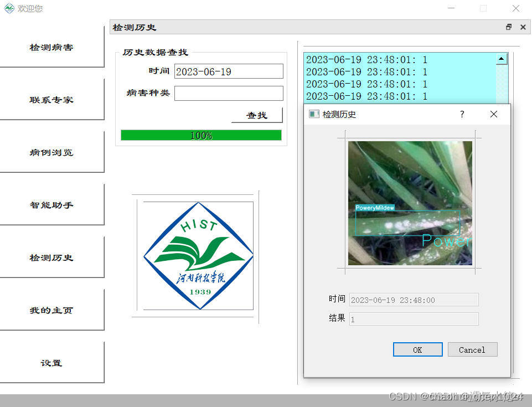This screenshot has width=532, height=407.
Task: Click the dialog title bar icon
Action: pyautogui.click(x=314, y=114)
